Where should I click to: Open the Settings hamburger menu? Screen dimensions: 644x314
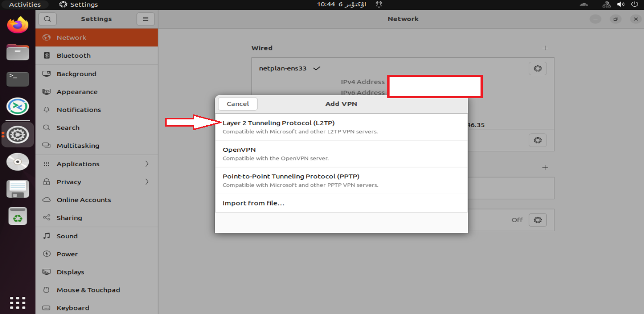click(x=145, y=19)
